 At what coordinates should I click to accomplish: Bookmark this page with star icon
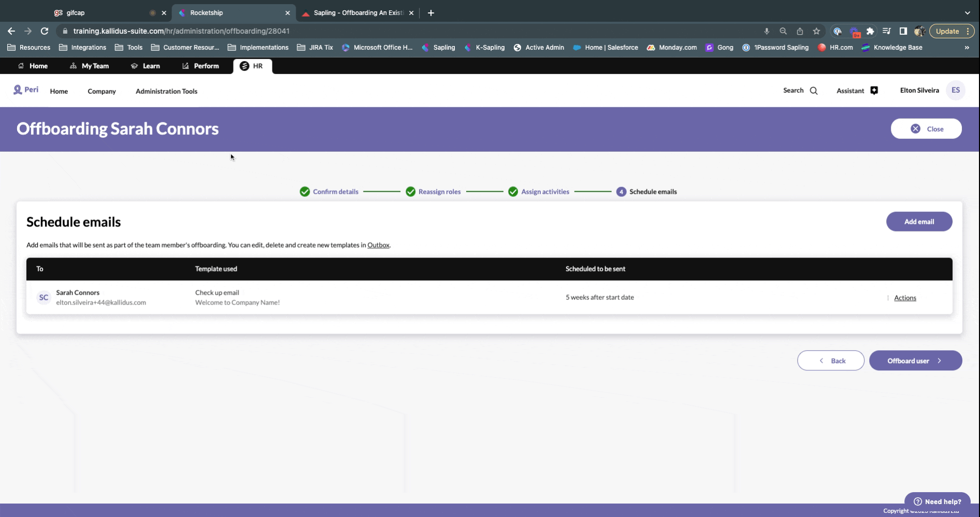tap(816, 31)
